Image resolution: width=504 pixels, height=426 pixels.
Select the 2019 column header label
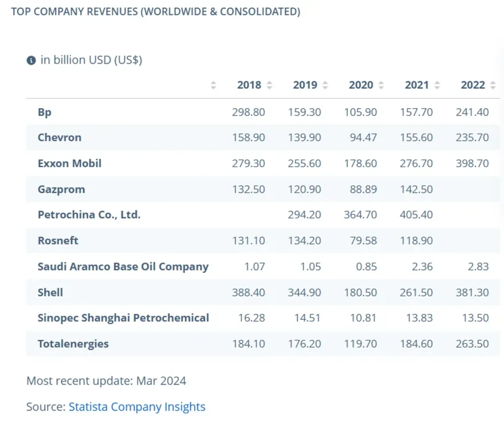point(305,85)
